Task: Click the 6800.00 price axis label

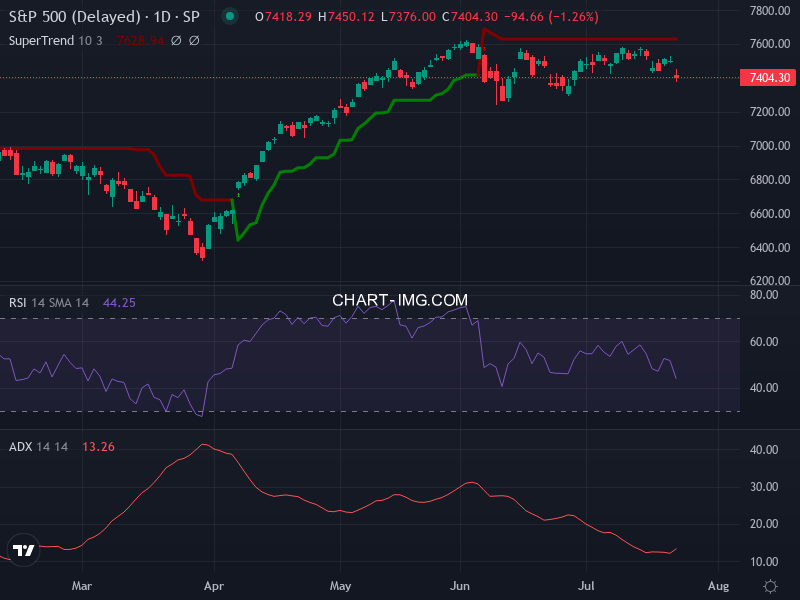Action: click(770, 180)
